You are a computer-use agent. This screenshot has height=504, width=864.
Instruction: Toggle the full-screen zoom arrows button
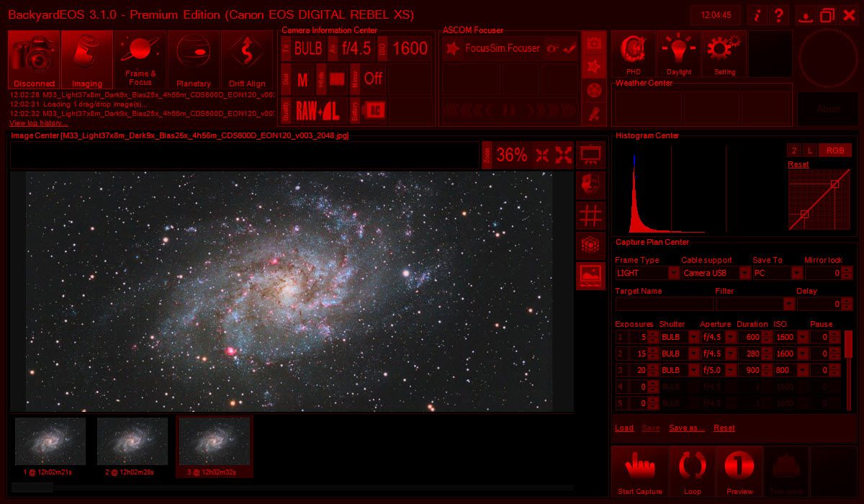click(x=564, y=155)
